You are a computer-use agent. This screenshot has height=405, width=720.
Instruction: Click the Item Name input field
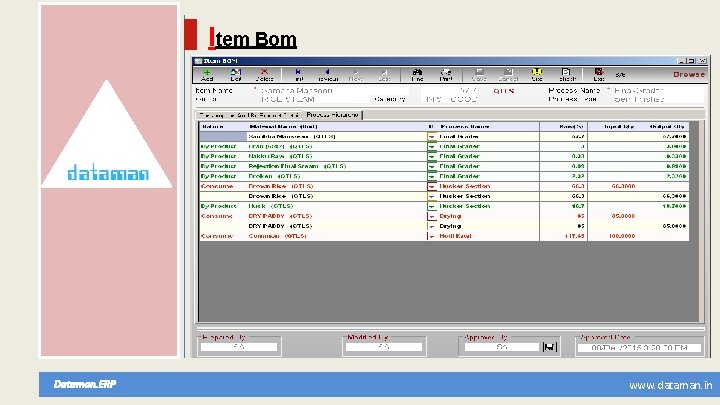tap(333, 90)
